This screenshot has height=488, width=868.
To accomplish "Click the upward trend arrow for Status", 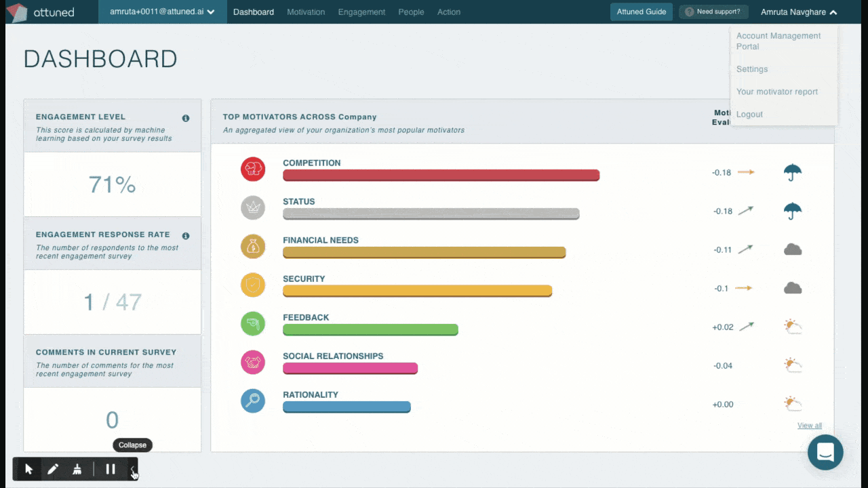I will click(746, 211).
